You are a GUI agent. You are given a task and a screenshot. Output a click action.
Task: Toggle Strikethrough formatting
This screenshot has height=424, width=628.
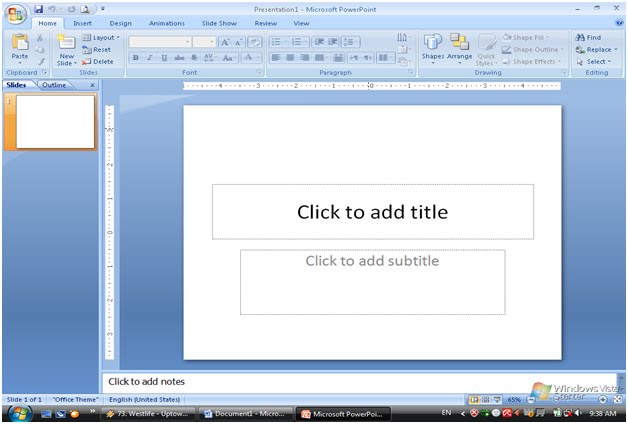pyautogui.click(x=179, y=58)
